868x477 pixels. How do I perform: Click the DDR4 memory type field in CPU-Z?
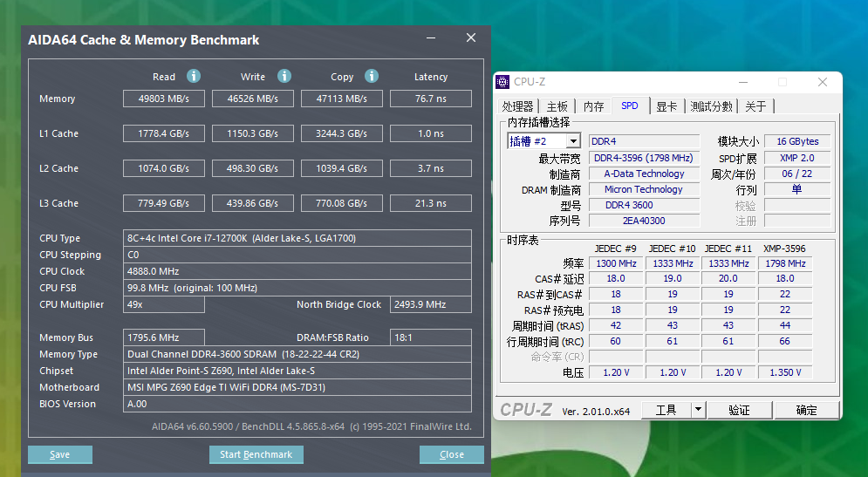click(644, 141)
